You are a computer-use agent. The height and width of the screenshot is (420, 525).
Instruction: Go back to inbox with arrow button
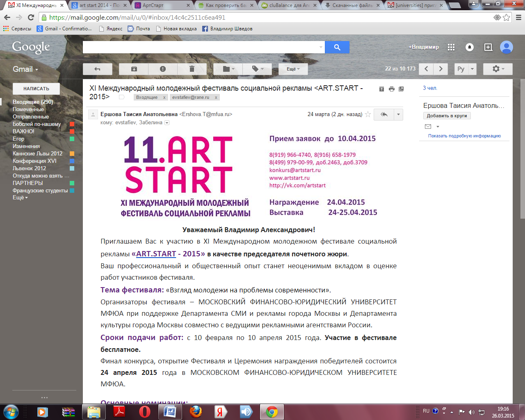coord(97,69)
